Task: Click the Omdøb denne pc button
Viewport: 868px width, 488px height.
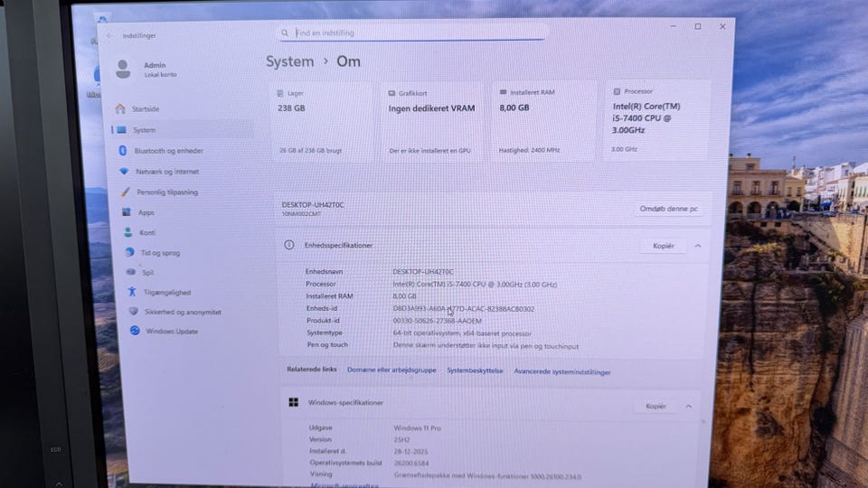Action: coord(668,209)
